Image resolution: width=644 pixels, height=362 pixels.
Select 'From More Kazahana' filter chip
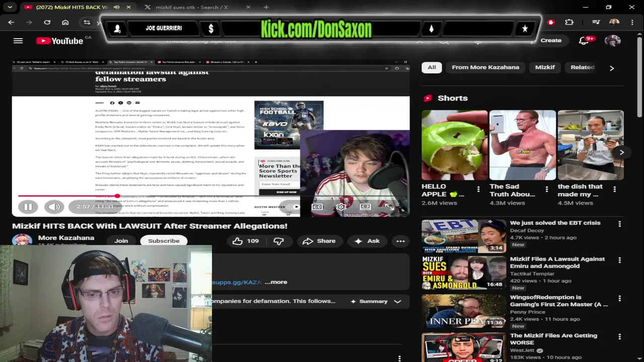coord(486,67)
